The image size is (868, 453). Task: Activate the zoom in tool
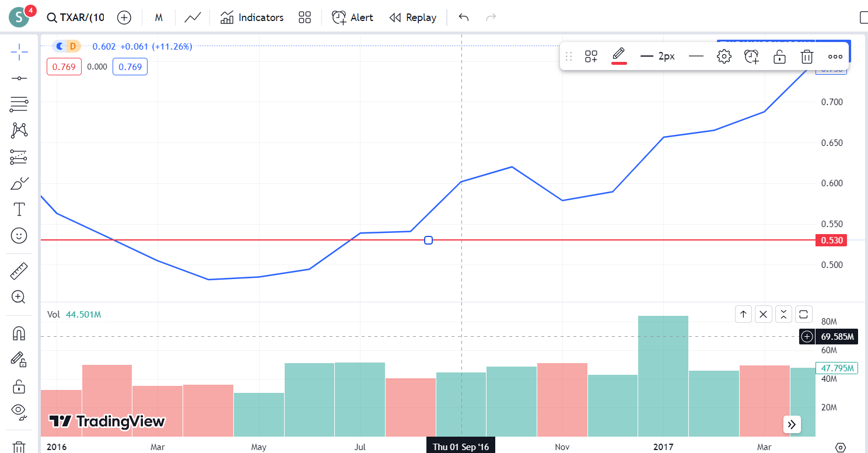tap(19, 297)
